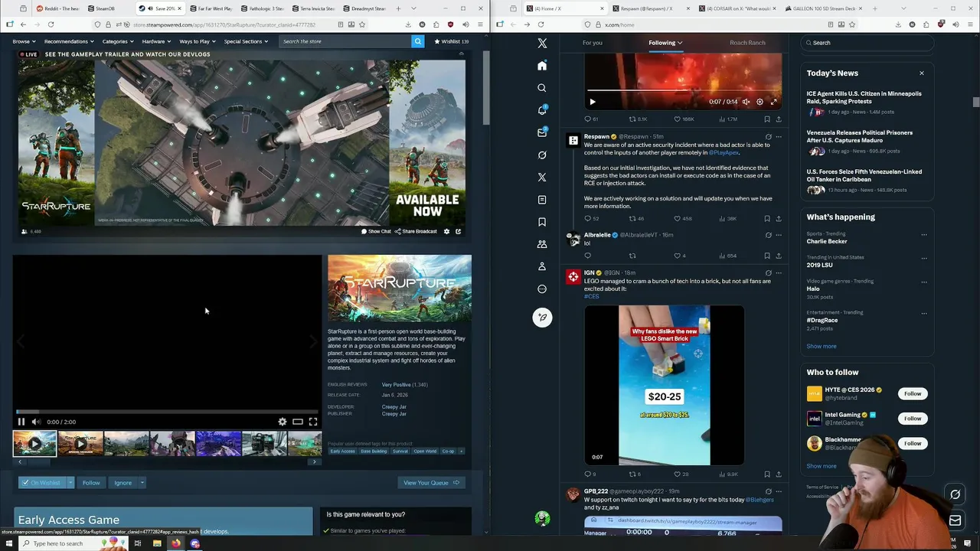Reload the Steam store page
Image resolution: width=980 pixels, height=551 pixels.
[x=51, y=24]
